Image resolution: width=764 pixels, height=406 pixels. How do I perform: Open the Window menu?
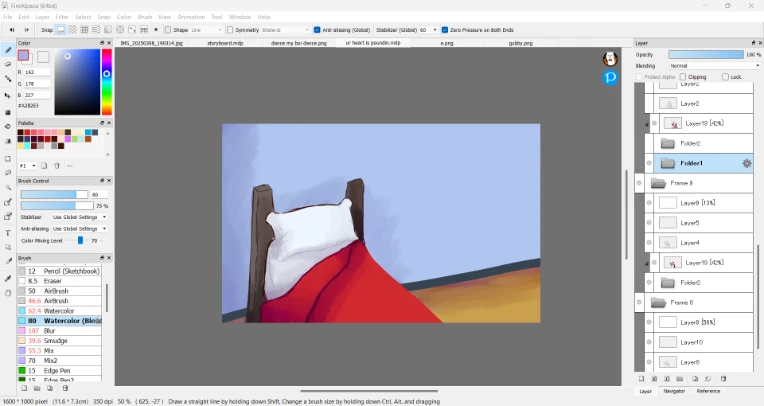click(x=240, y=17)
